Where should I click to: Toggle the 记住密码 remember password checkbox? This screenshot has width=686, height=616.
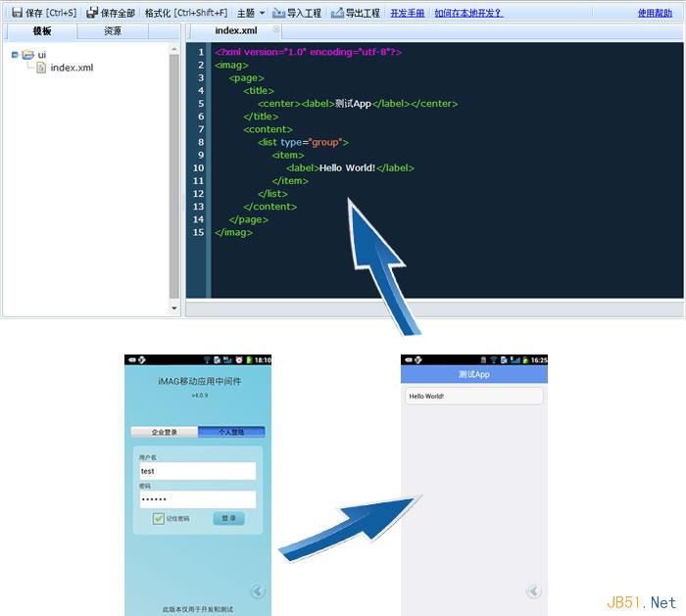click(x=158, y=518)
